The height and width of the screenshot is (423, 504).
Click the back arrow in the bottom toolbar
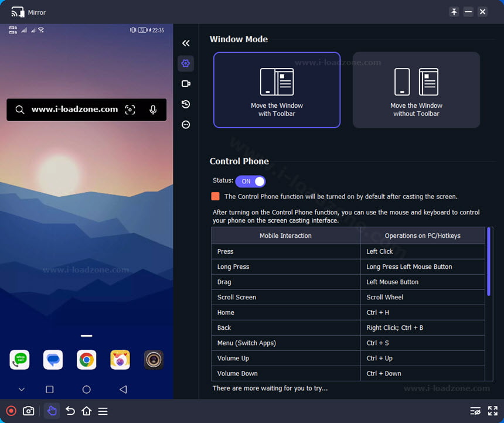tap(70, 411)
